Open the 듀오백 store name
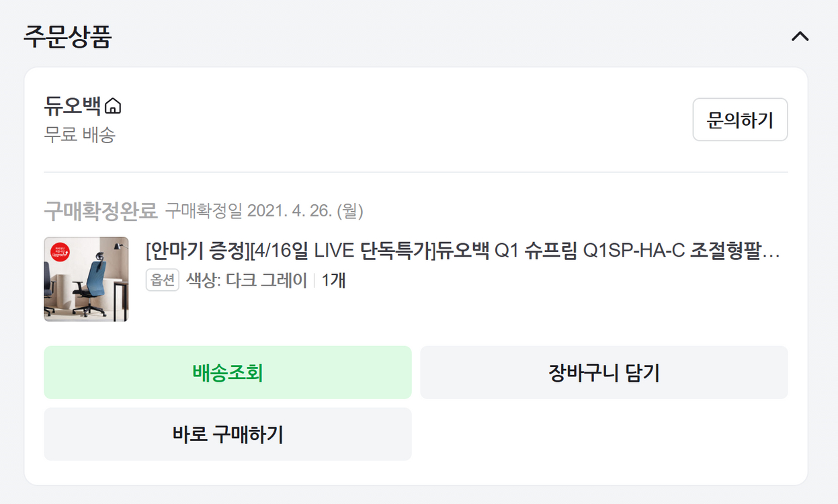 tap(73, 106)
